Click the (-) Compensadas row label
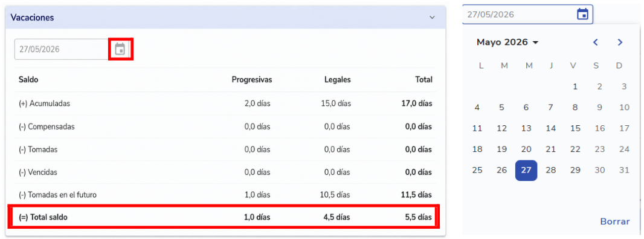 click(47, 126)
